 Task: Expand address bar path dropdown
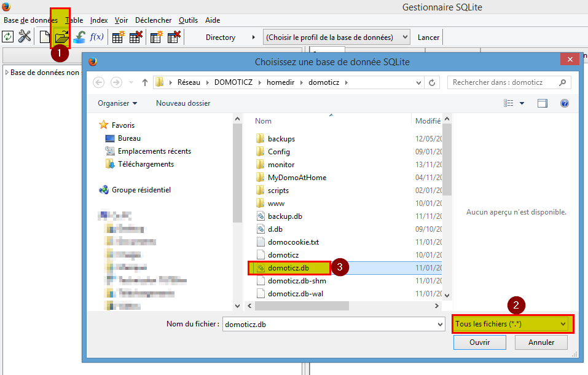(418, 82)
